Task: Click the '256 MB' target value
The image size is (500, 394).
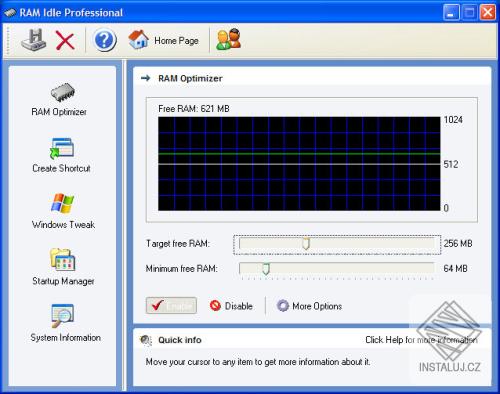Action: coord(458,244)
